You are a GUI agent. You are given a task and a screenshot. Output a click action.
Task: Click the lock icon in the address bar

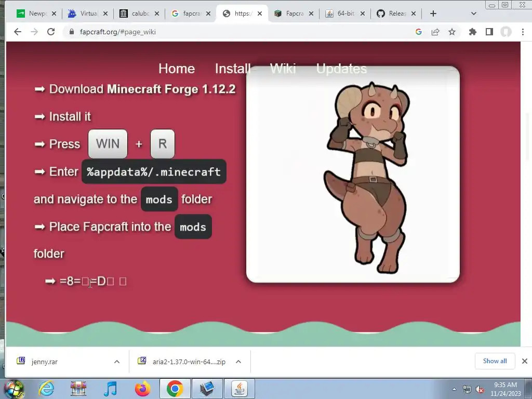pyautogui.click(x=71, y=32)
